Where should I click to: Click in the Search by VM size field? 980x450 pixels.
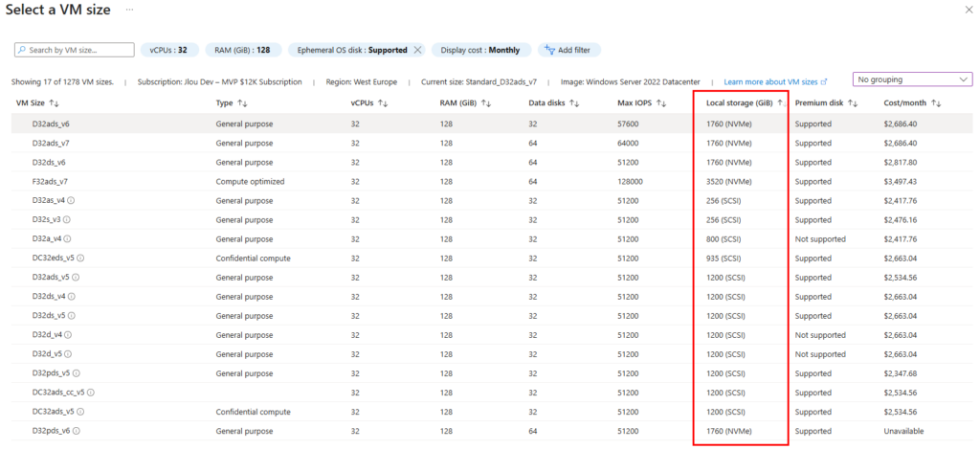tap(74, 50)
